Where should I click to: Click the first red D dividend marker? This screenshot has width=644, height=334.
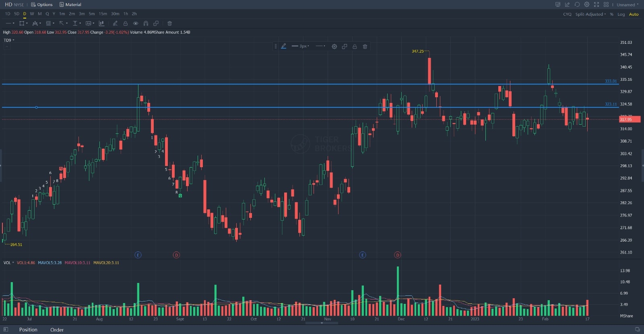(x=176, y=255)
